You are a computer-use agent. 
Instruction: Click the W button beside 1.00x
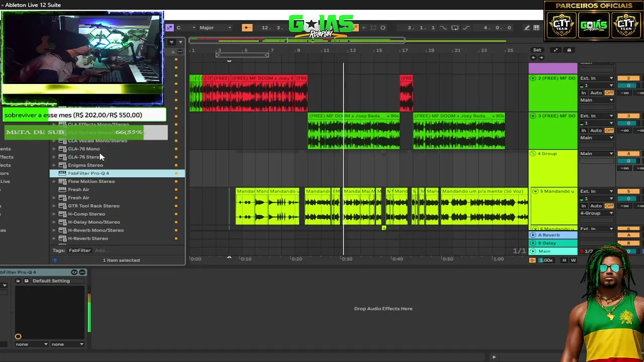[573, 260]
